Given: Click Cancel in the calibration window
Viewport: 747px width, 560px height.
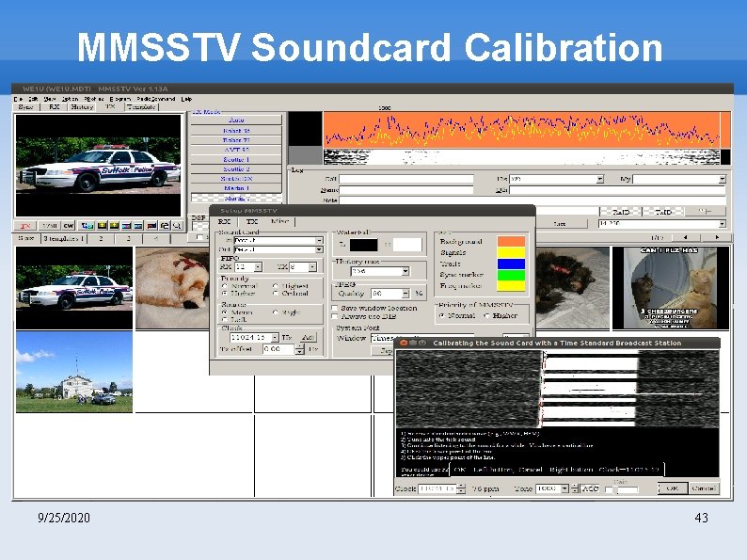Looking at the screenshot, I should point(703,488).
